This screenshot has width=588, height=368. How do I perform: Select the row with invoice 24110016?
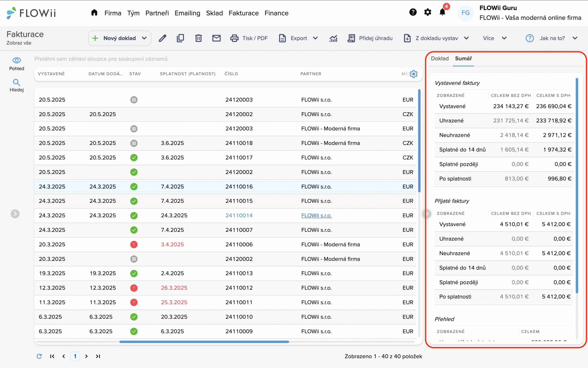[226, 187]
